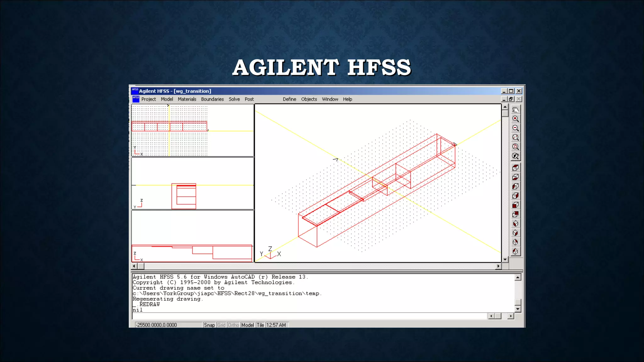Image resolution: width=644 pixels, height=362 pixels.
Task: Open the Materials menu
Action: pyautogui.click(x=187, y=99)
